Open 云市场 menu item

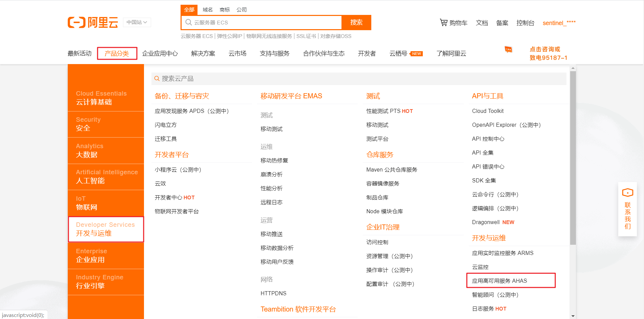coord(237,54)
